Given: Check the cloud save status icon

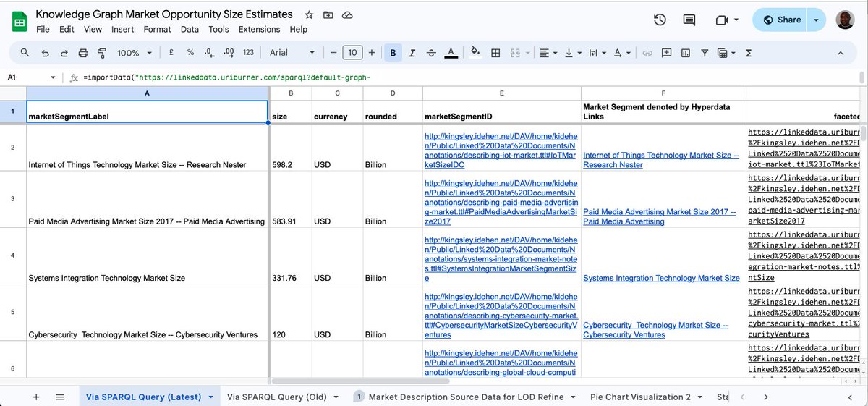Looking at the screenshot, I should tap(347, 14).
